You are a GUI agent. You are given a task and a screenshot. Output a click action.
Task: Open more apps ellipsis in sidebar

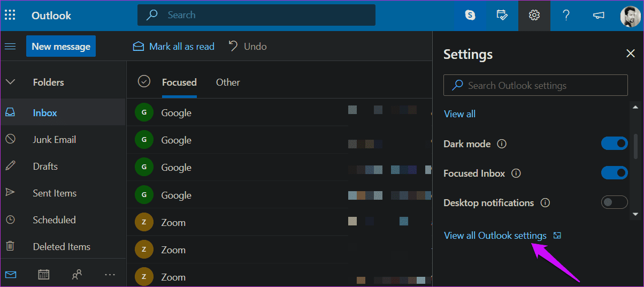110,275
